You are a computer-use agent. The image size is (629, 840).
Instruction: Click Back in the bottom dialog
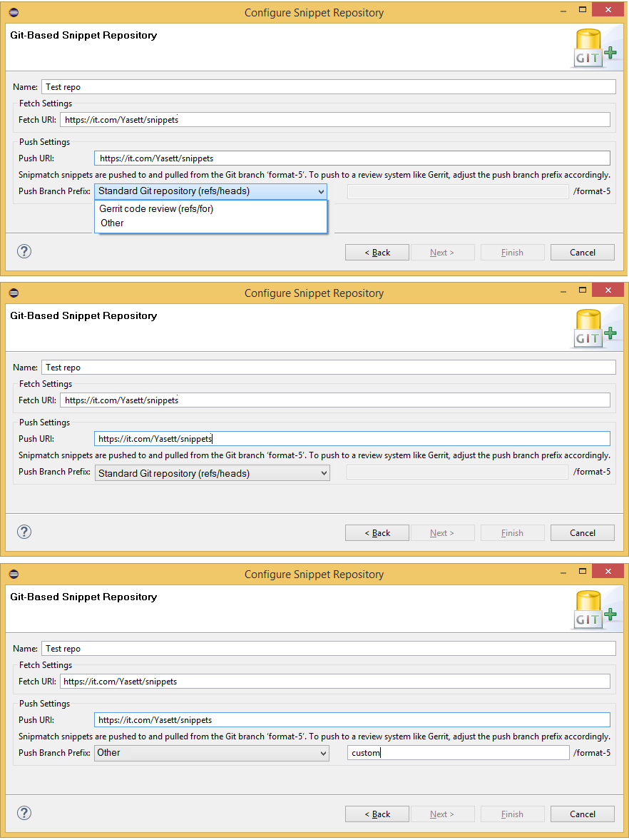pos(377,814)
